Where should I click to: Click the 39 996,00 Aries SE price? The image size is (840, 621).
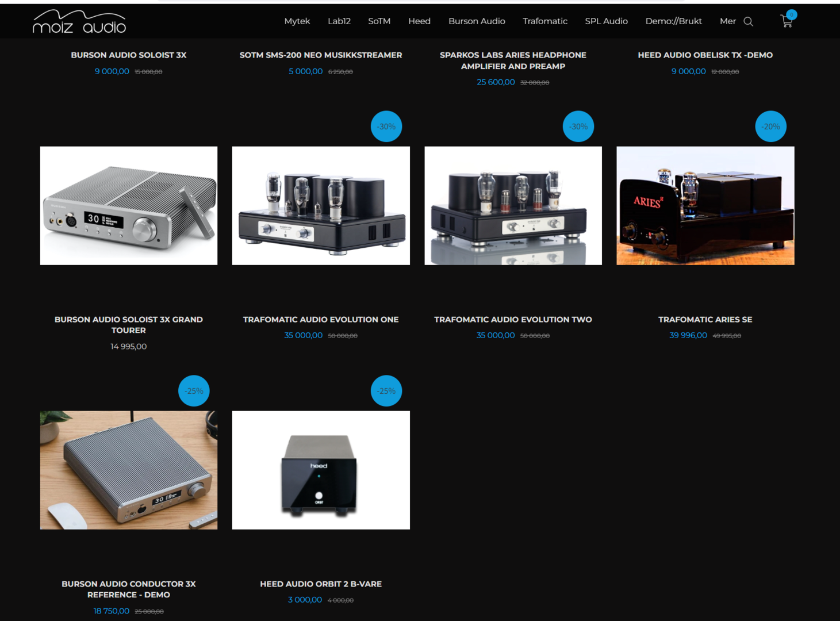pyautogui.click(x=688, y=336)
